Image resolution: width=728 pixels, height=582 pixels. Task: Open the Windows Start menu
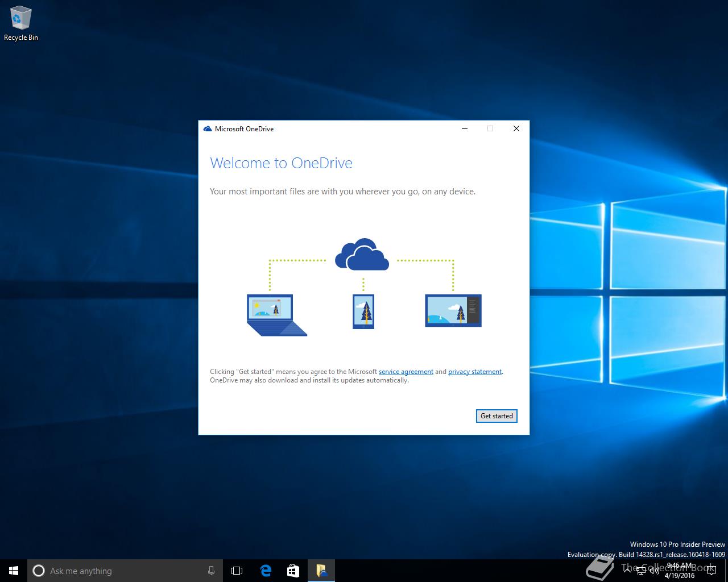coord(14,571)
